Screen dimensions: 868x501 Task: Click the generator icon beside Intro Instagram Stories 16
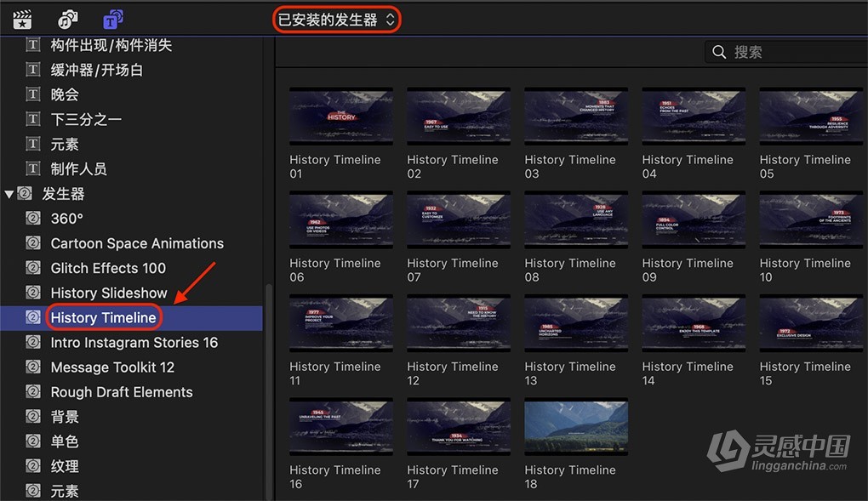pyautogui.click(x=33, y=342)
